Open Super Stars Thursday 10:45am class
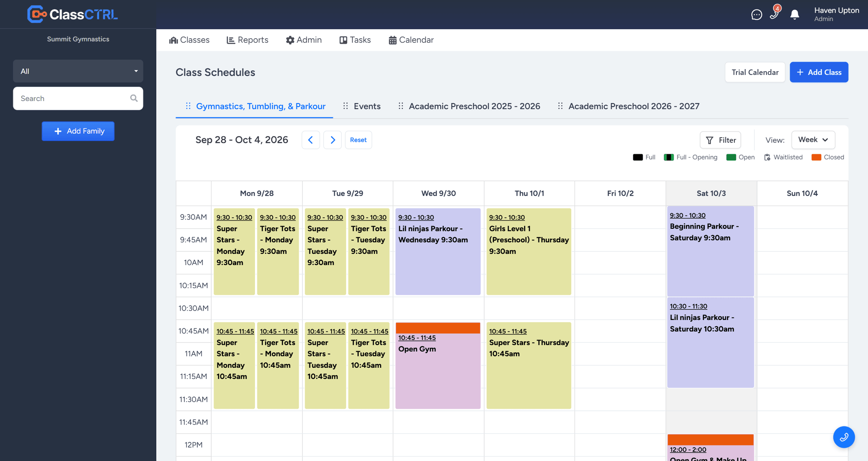 [x=529, y=366]
